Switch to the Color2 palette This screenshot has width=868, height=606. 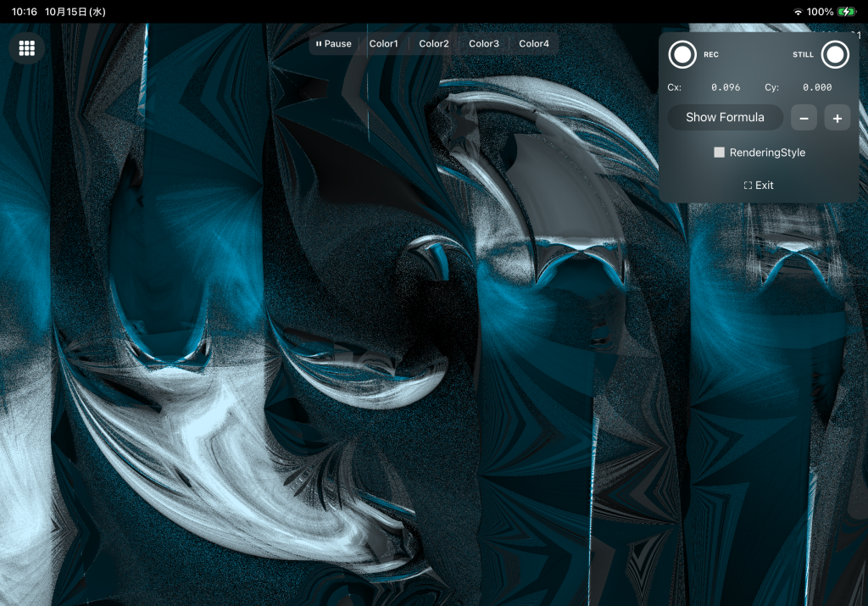(434, 44)
